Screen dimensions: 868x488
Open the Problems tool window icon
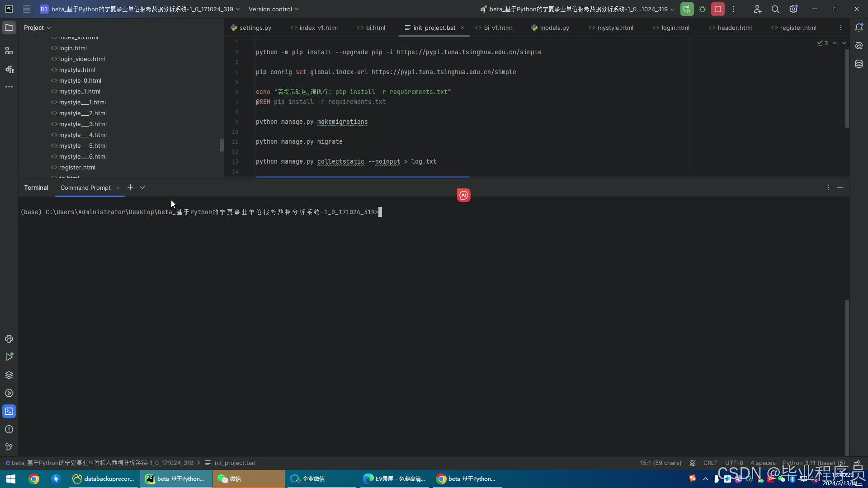9,429
